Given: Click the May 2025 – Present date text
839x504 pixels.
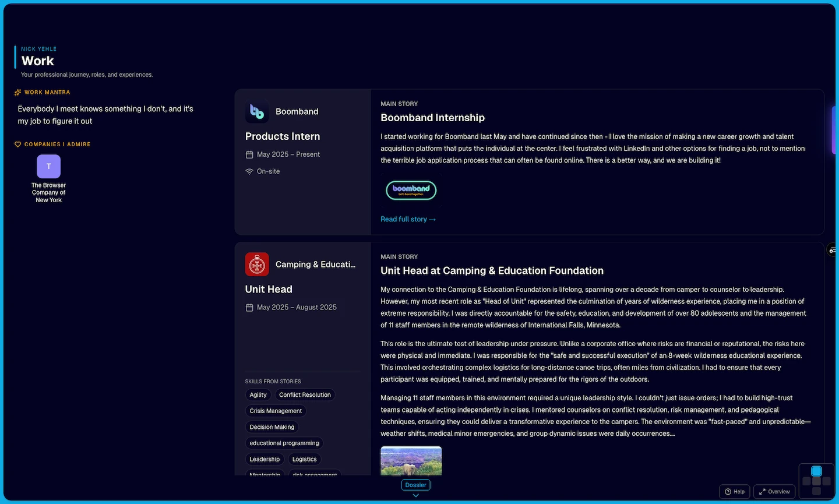Looking at the screenshot, I should click(288, 154).
